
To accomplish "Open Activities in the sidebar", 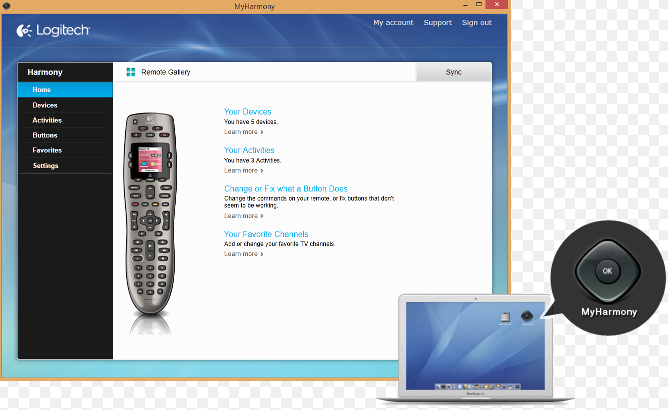I will [65, 120].
